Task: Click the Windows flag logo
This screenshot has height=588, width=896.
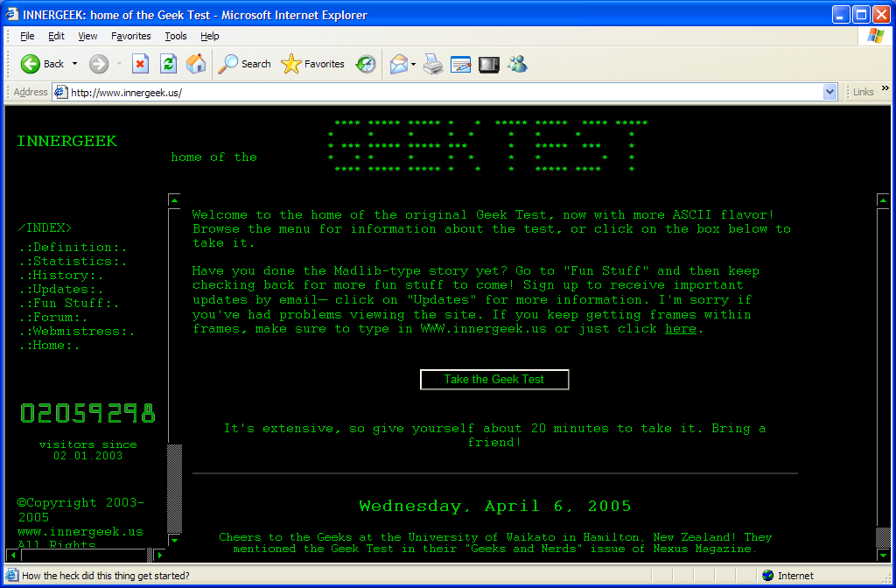Action: (x=875, y=35)
